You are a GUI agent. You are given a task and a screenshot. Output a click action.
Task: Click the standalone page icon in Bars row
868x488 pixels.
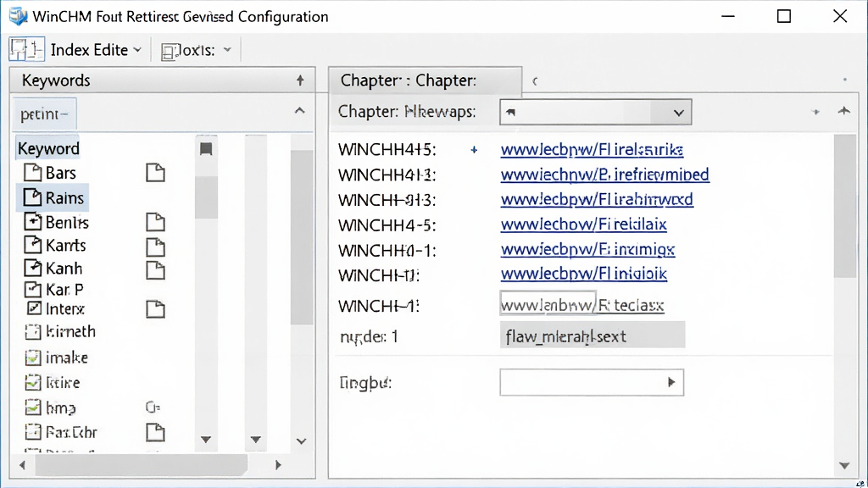(156, 173)
